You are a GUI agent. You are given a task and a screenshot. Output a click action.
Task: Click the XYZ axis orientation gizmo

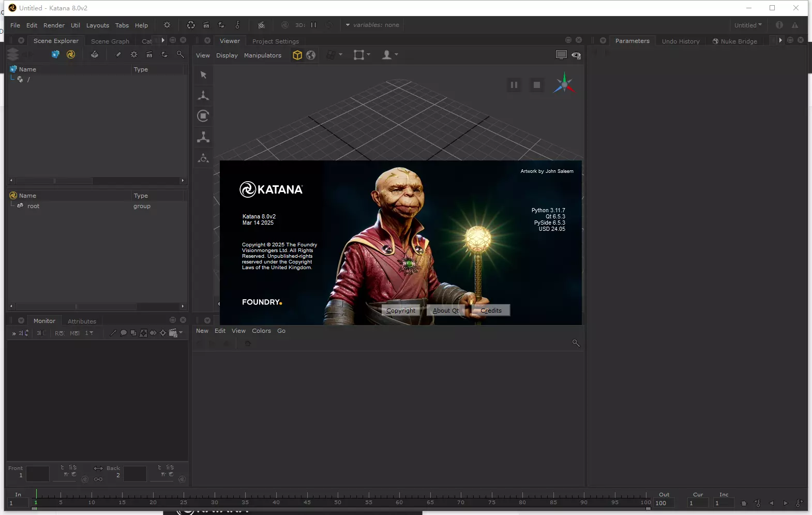(564, 84)
